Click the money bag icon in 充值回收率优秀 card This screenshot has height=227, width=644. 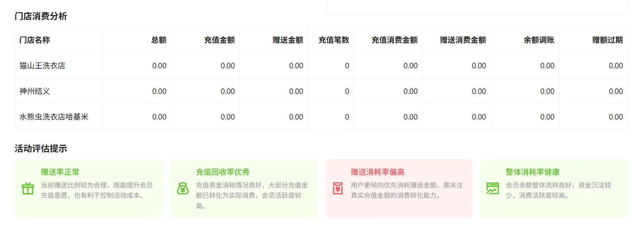click(x=183, y=188)
